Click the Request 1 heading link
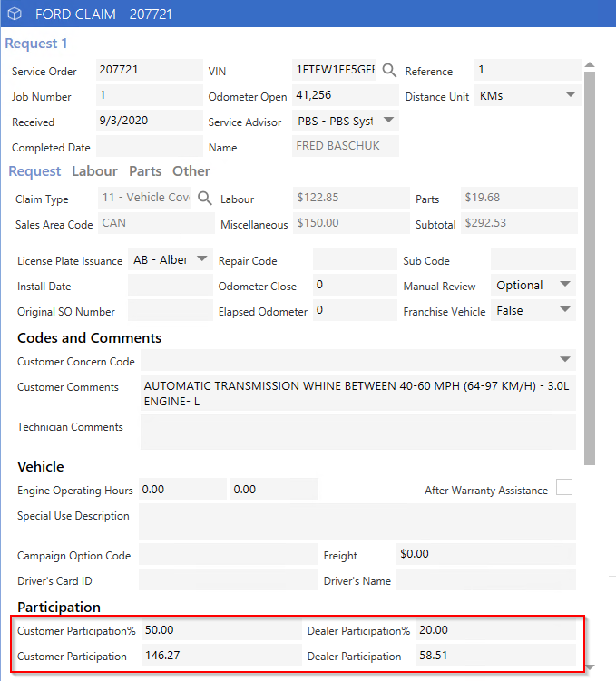The image size is (616, 681). [36, 44]
